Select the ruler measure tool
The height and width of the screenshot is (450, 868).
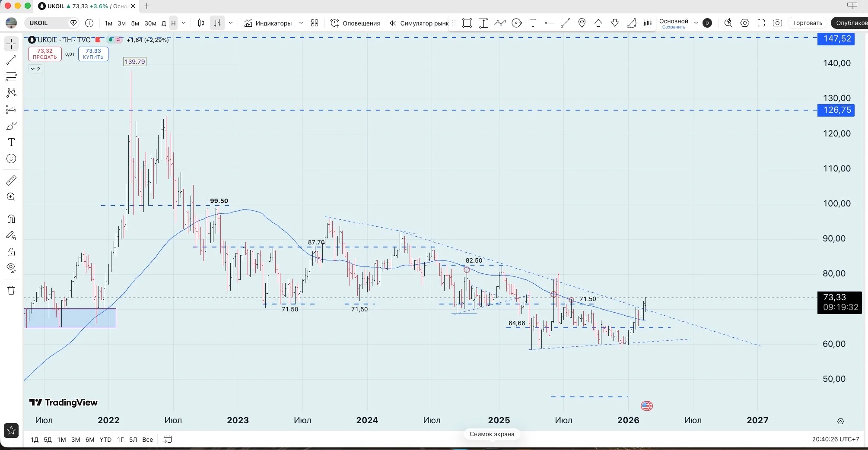coord(11,180)
